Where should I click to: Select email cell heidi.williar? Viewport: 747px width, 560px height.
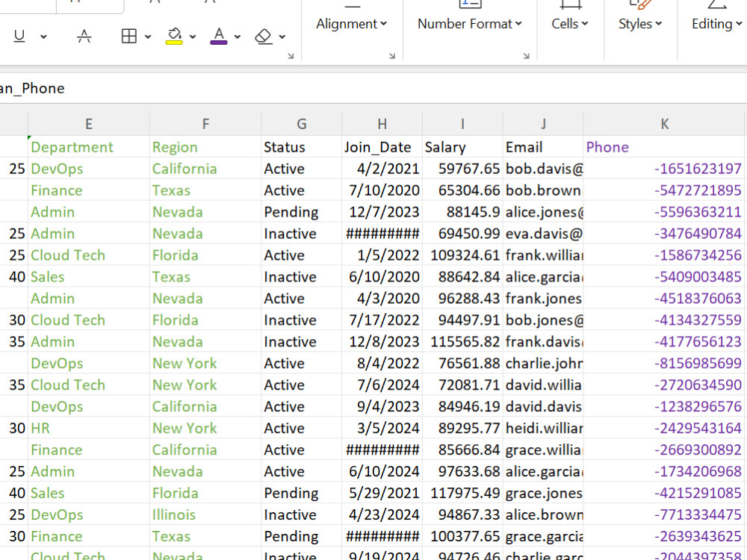[x=543, y=429]
